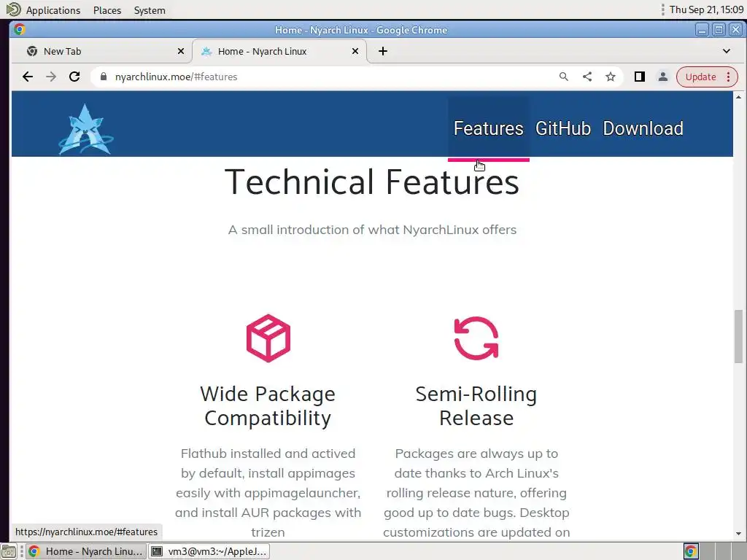747x560 pixels.
Task: Click the scrollbar down arrow
Action: (738, 534)
